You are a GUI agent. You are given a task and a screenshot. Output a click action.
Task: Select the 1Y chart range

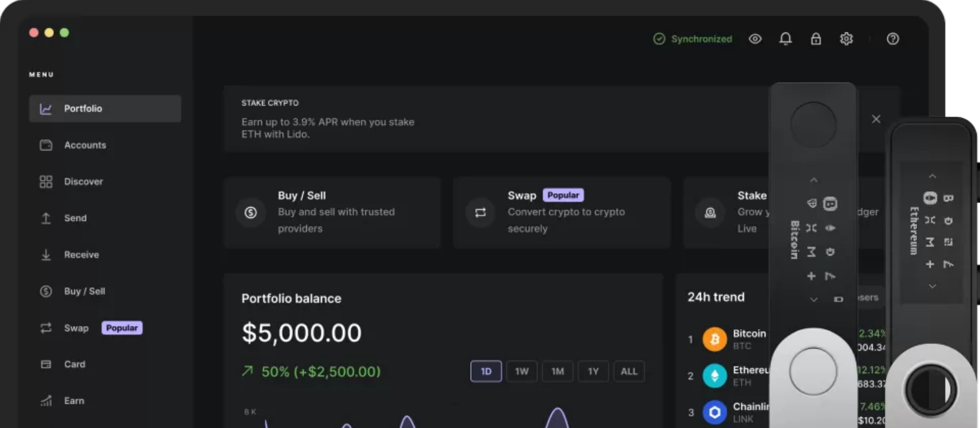(593, 371)
